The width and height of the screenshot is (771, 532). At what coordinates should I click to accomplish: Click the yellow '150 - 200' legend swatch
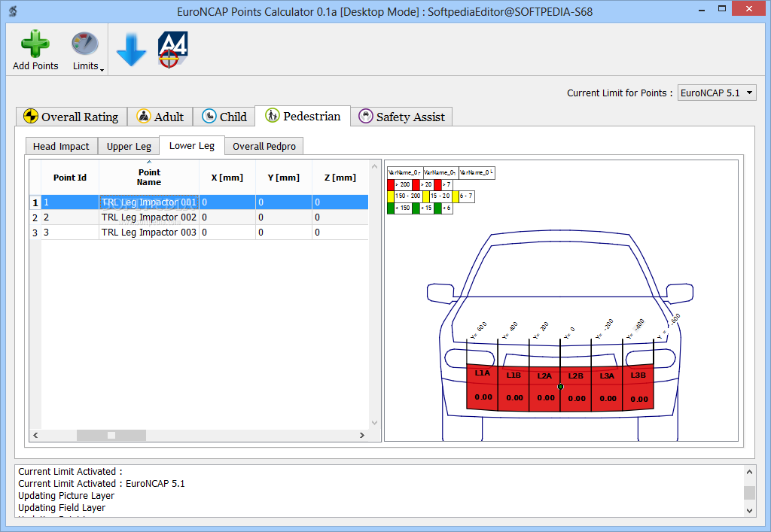coord(391,196)
